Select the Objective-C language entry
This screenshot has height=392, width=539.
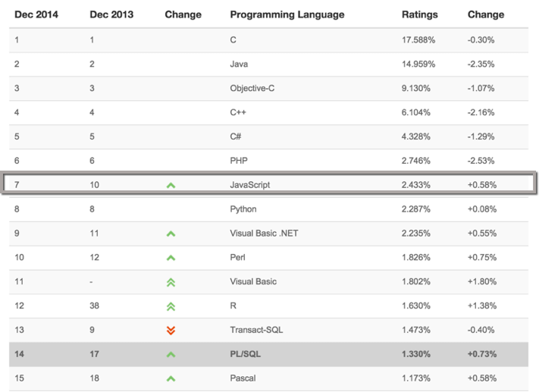click(253, 88)
